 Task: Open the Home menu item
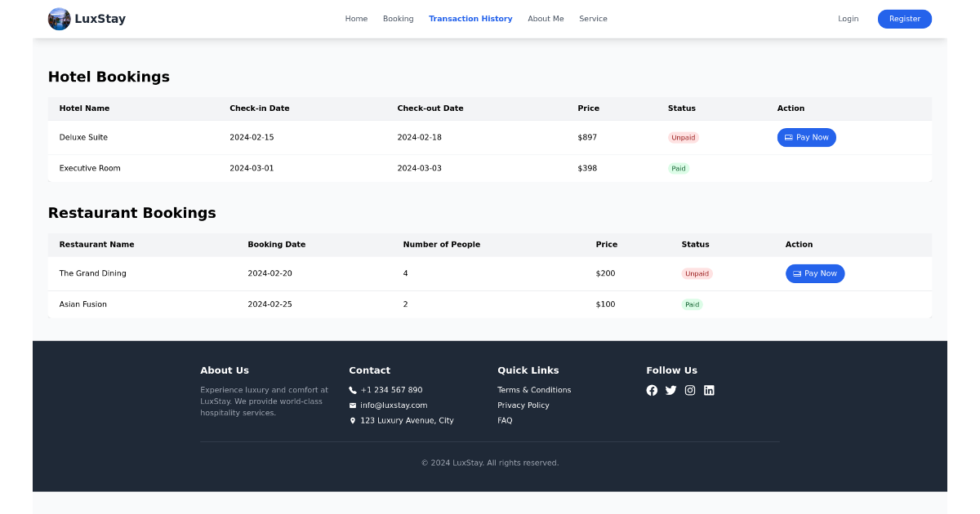click(x=356, y=18)
